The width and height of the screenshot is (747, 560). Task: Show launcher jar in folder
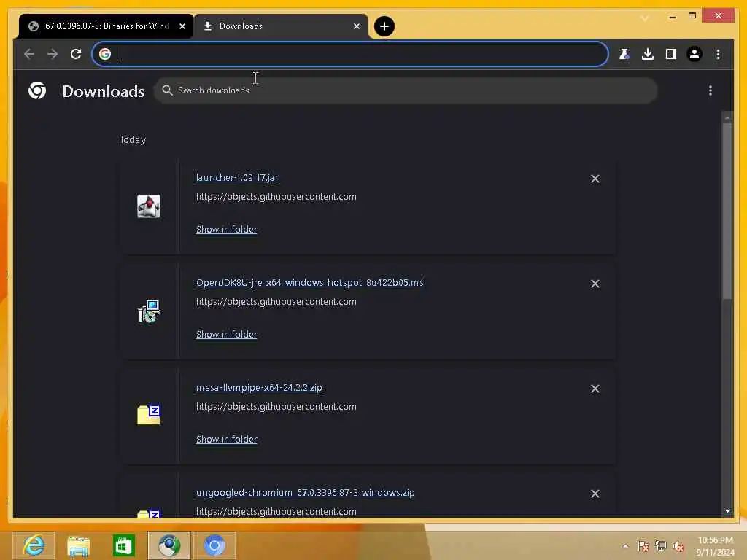coord(227,230)
